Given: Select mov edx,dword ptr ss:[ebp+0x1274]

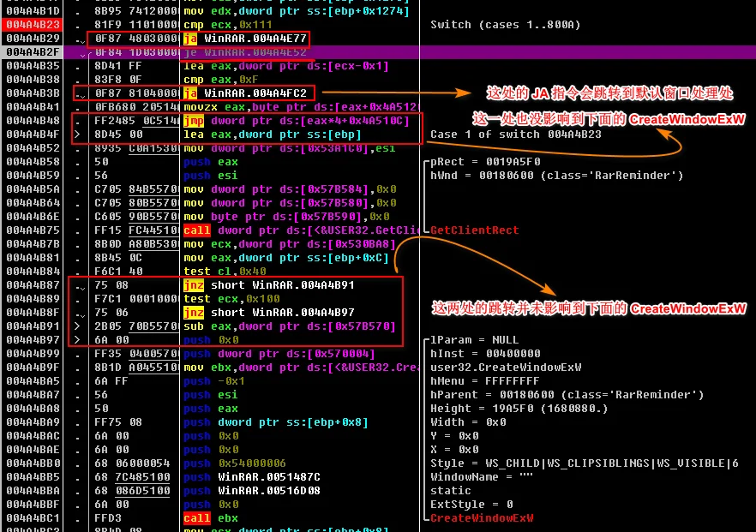Looking at the screenshot, I should 297,10.
